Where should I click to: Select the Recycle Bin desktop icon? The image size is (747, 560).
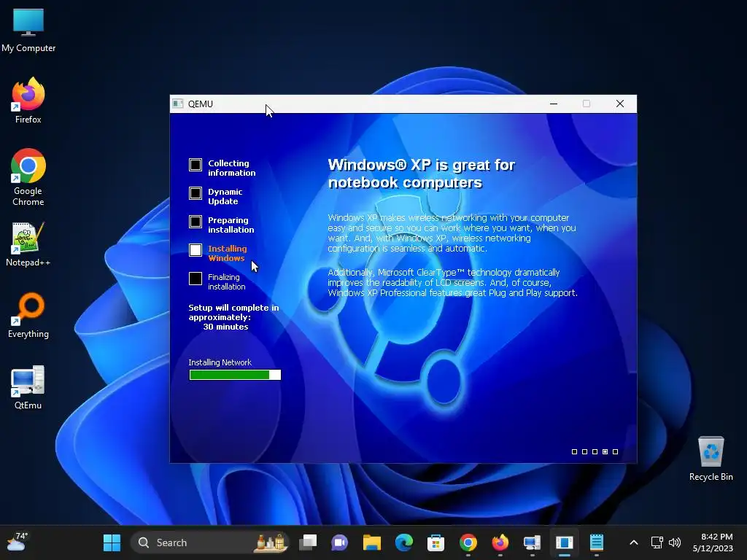pos(711,459)
